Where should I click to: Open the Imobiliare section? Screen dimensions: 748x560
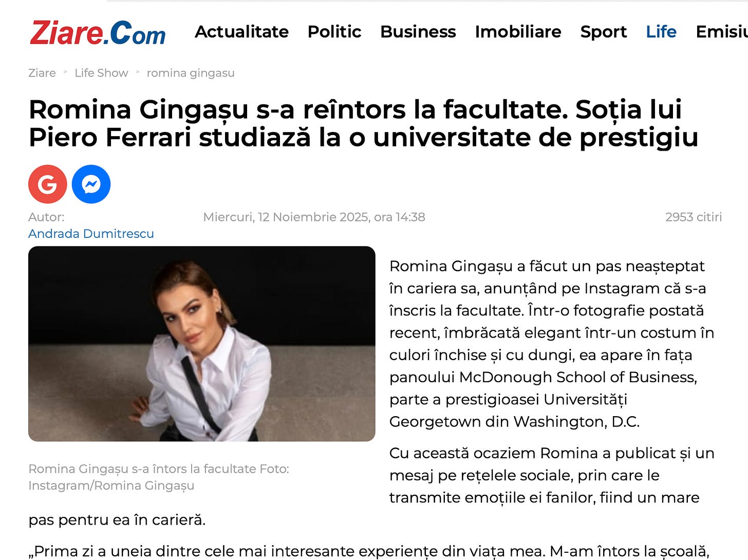(518, 32)
